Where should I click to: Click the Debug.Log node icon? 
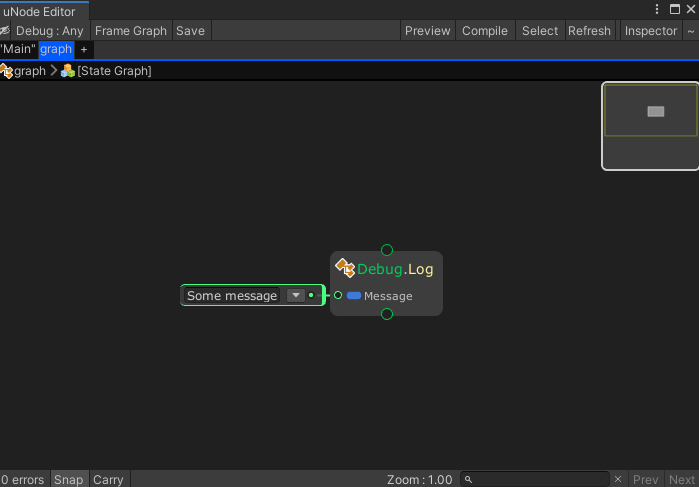click(x=345, y=268)
